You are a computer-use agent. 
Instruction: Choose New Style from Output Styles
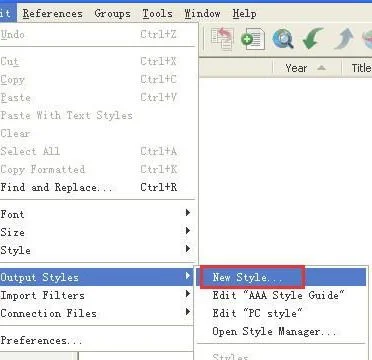click(247, 277)
